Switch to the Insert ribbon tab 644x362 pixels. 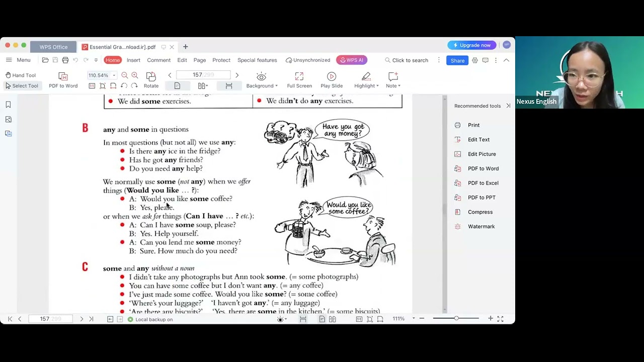coord(133,60)
